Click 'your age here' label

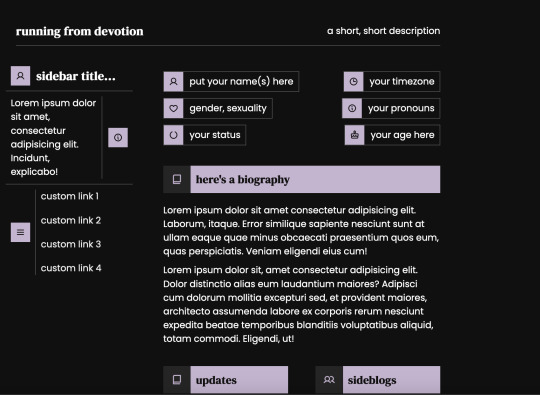402,135
